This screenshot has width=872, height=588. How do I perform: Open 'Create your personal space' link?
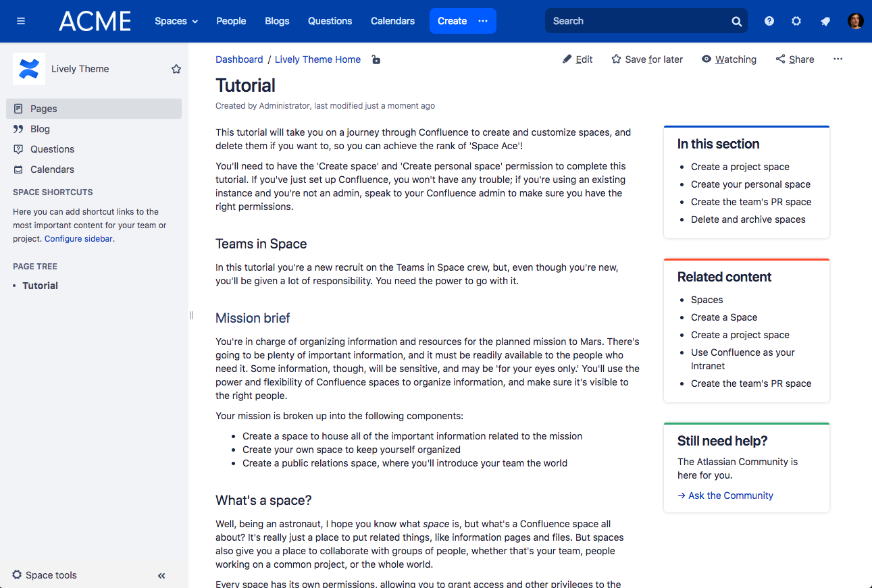point(750,184)
